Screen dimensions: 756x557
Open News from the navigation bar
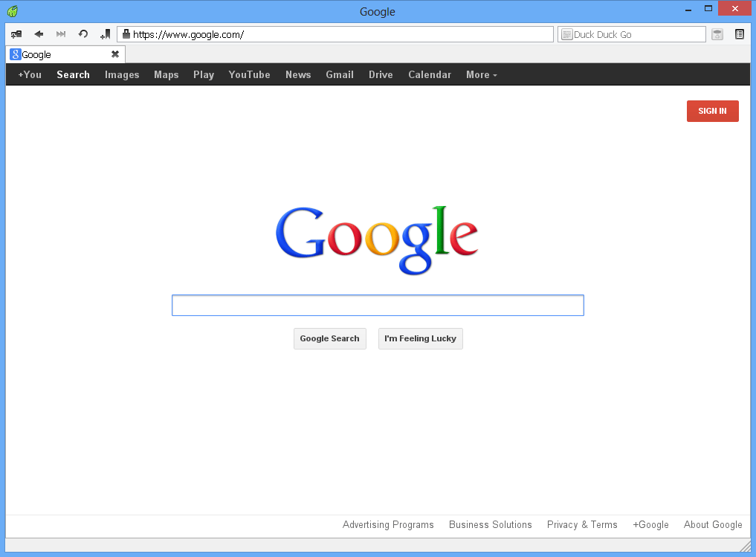click(x=298, y=75)
